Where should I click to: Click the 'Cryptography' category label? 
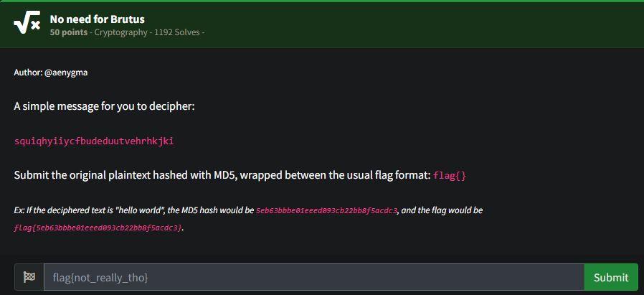120,32
